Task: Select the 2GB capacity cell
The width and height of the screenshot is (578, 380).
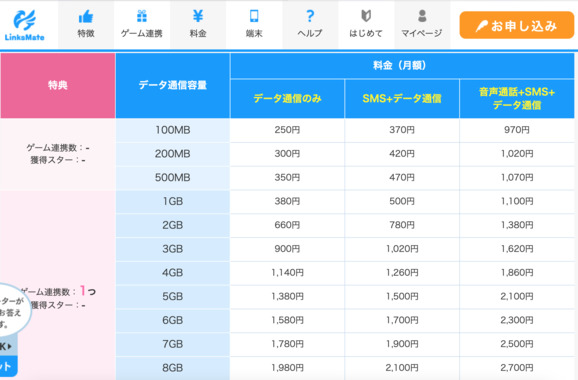Action: pos(173,225)
